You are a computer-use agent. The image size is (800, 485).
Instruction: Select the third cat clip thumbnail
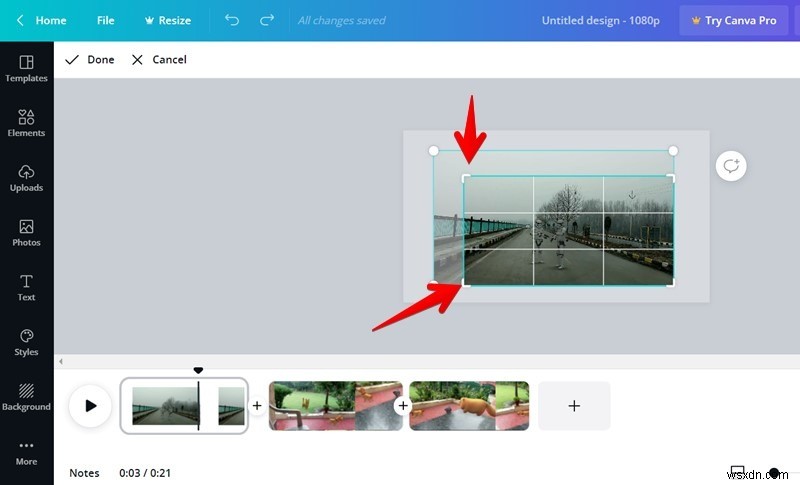coord(469,406)
